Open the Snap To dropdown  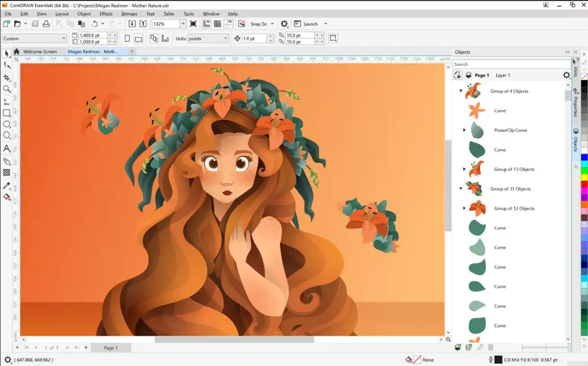272,24
